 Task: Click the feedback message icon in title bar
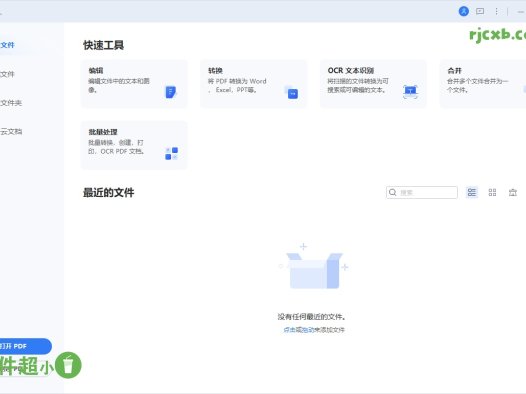tap(480, 11)
